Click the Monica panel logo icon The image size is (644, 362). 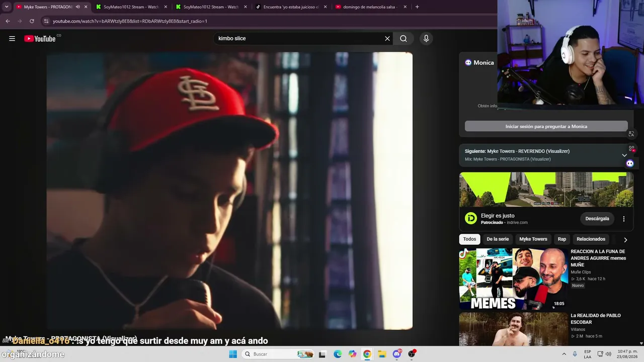(468, 63)
